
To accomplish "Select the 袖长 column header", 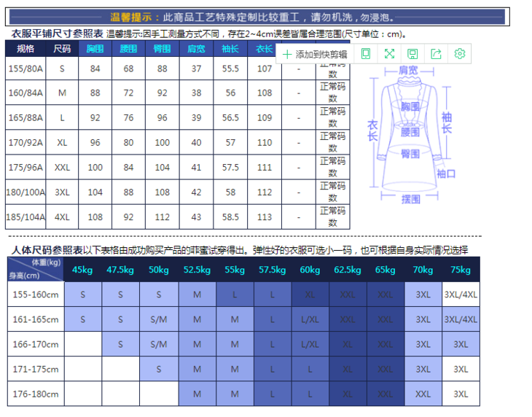I will pyautogui.click(x=230, y=49).
